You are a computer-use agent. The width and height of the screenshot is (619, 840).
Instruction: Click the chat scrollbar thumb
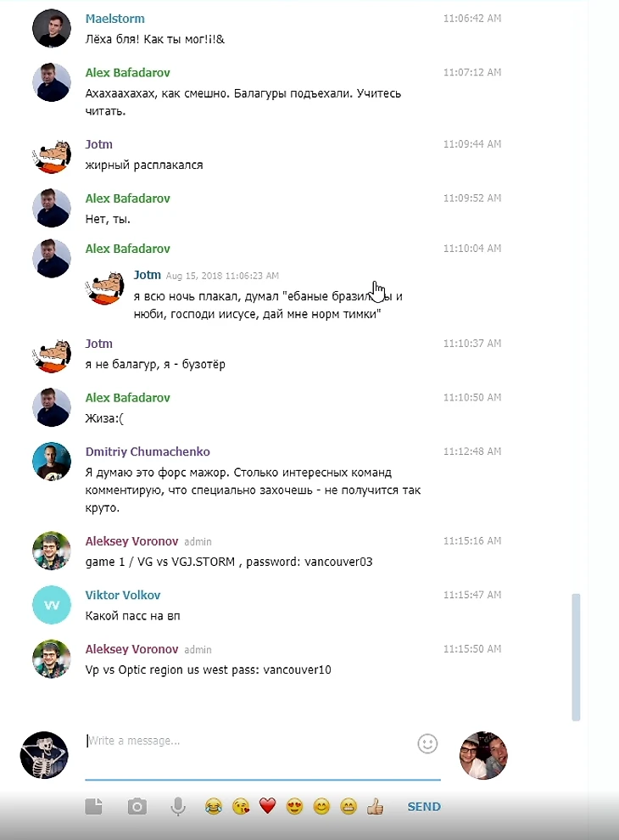576,657
